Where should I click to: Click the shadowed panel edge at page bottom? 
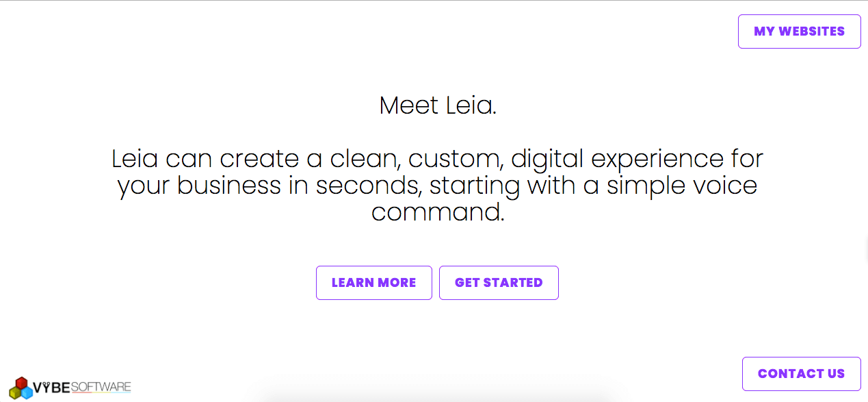(x=434, y=398)
